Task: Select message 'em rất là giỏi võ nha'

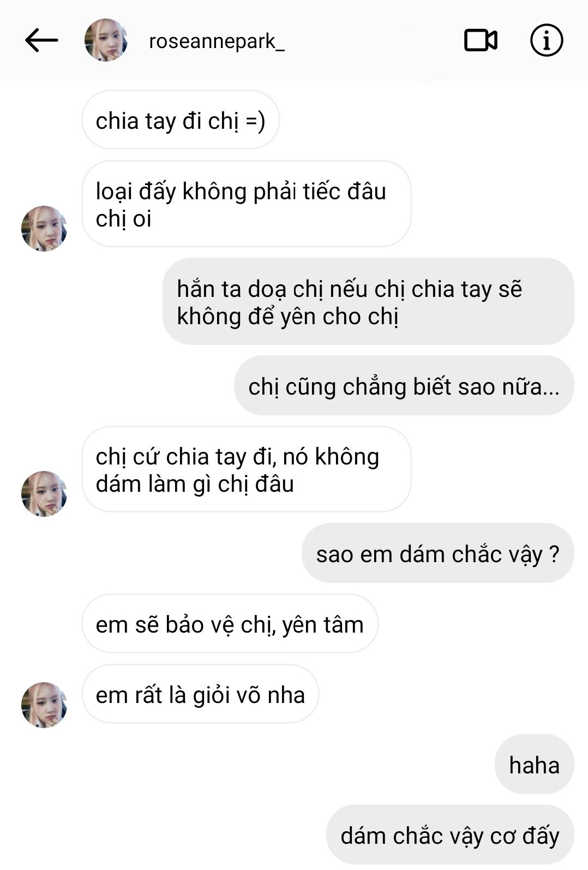Action: tap(200, 694)
